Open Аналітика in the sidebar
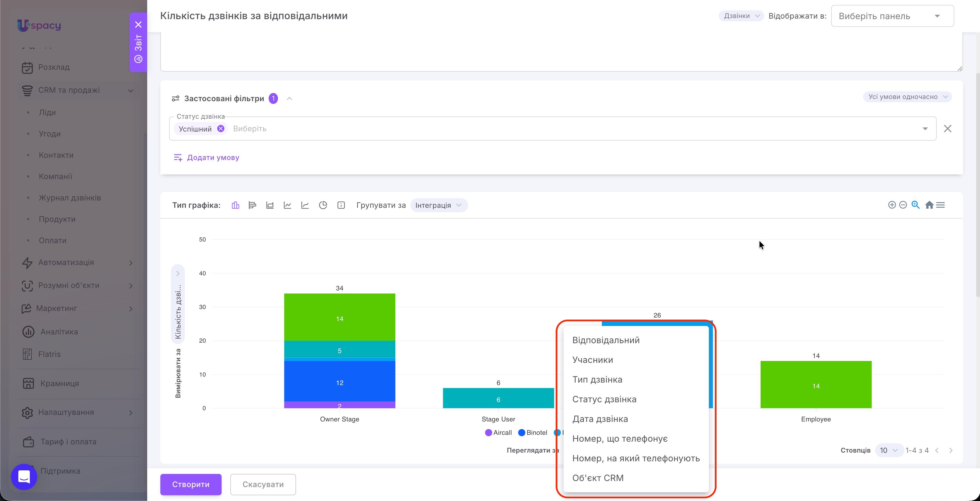The image size is (980, 501). [x=59, y=332]
